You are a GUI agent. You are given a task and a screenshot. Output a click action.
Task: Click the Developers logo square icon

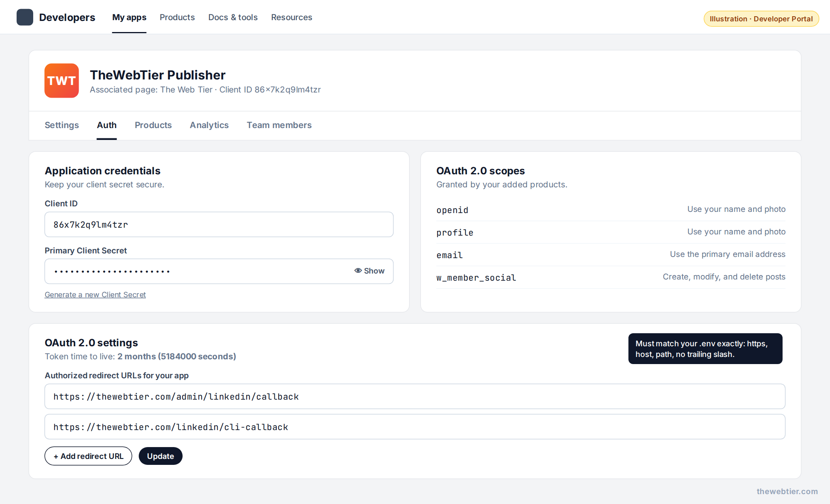tap(25, 17)
